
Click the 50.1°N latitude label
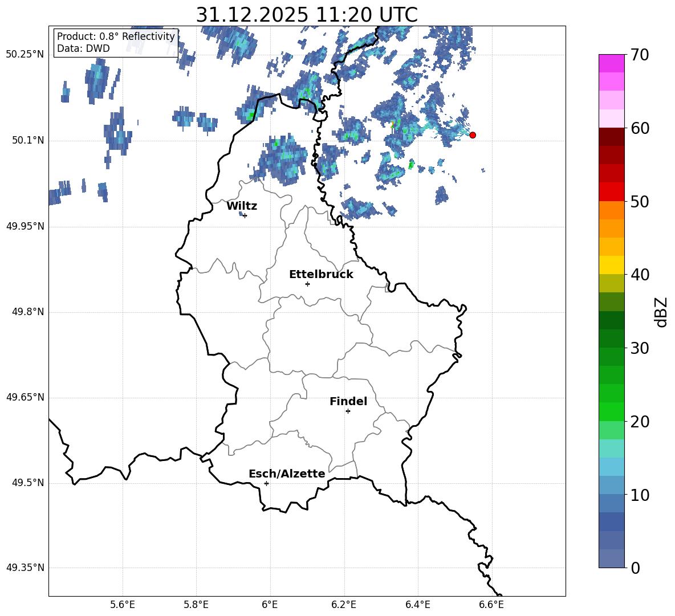tap(29, 141)
